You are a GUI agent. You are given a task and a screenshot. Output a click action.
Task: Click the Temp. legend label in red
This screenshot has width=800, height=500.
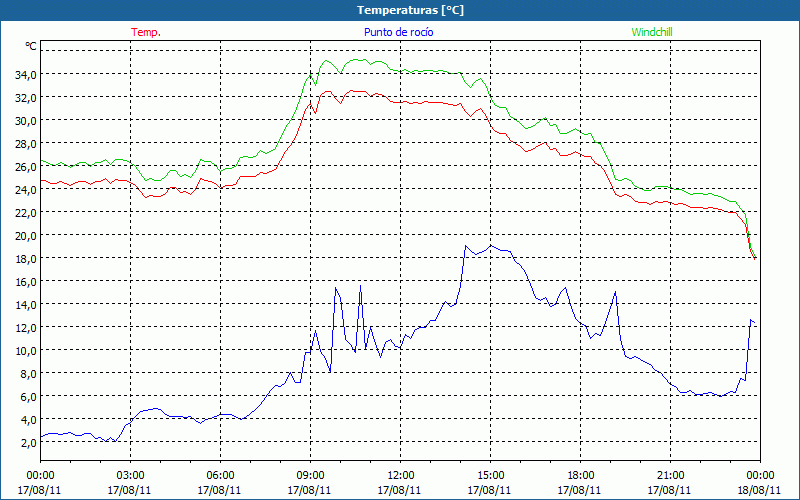(x=146, y=32)
